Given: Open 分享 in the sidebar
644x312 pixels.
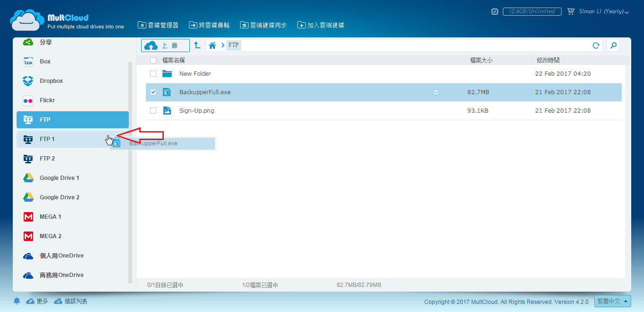Looking at the screenshot, I should coord(72,42).
